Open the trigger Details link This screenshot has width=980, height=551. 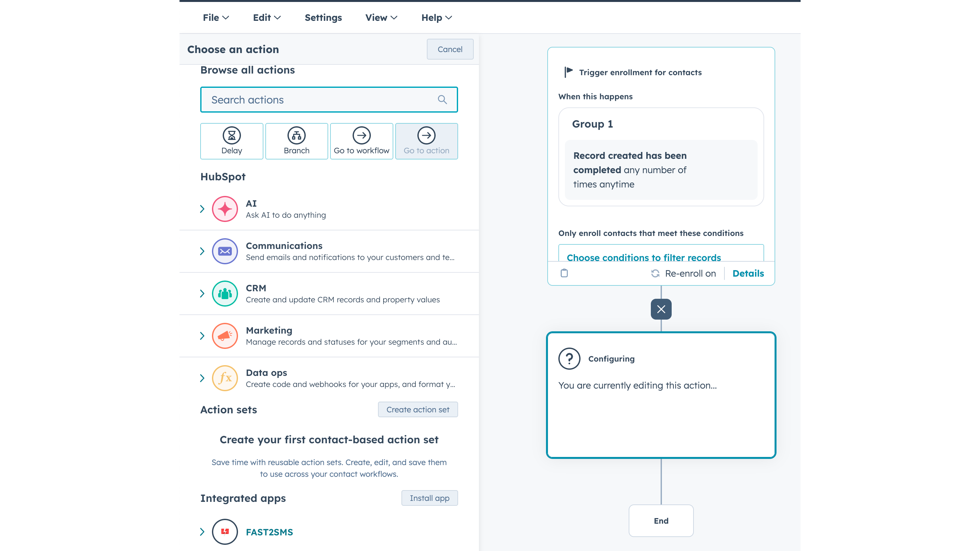(748, 273)
